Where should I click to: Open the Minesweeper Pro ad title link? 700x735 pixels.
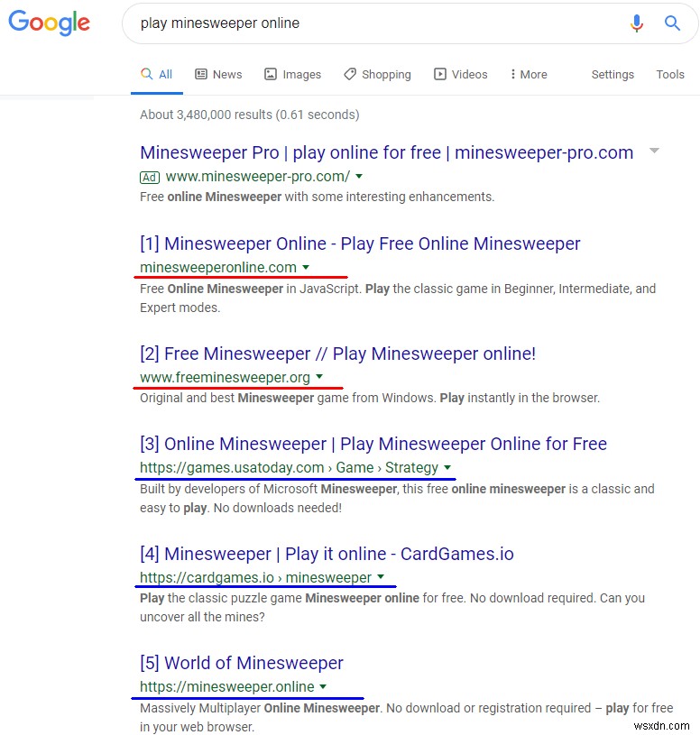point(386,152)
